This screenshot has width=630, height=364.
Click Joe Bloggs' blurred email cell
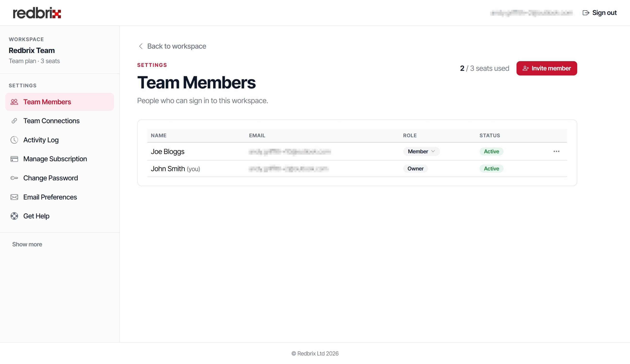click(290, 151)
